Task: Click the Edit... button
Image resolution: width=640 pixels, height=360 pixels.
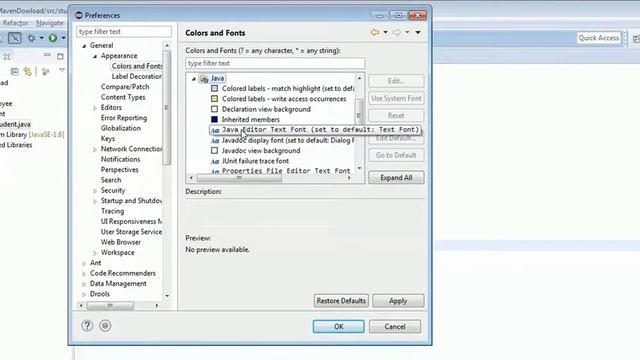Action: [x=396, y=81]
